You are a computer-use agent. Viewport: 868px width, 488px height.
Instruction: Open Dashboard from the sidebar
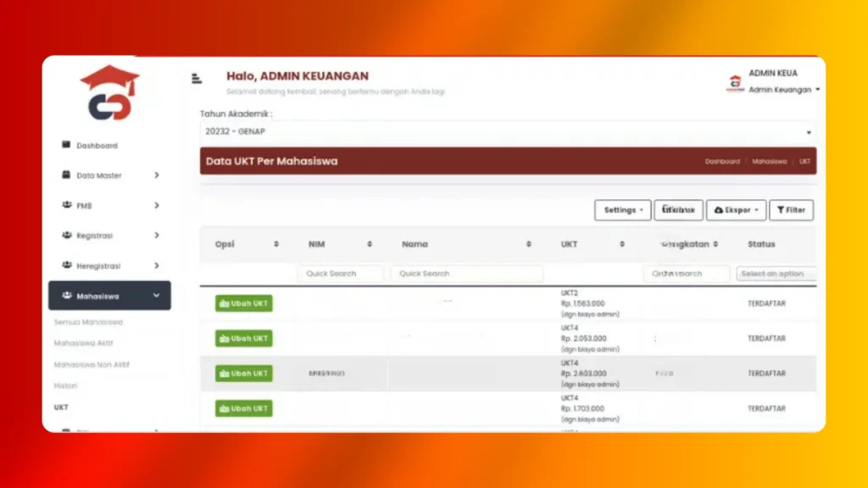(x=97, y=146)
